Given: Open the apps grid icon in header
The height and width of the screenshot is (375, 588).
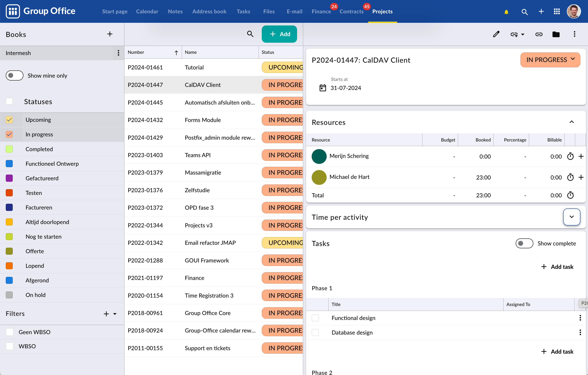Looking at the screenshot, I should [x=557, y=12].
